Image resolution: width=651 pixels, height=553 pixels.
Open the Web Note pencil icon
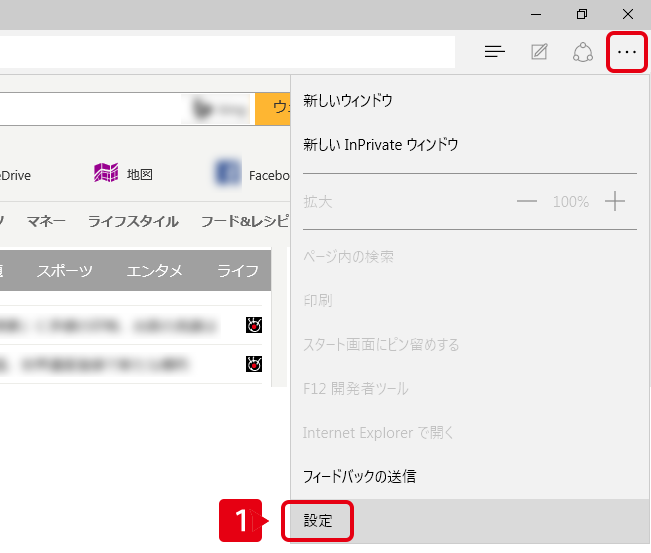pyautogui.click(x=539, y=52)
